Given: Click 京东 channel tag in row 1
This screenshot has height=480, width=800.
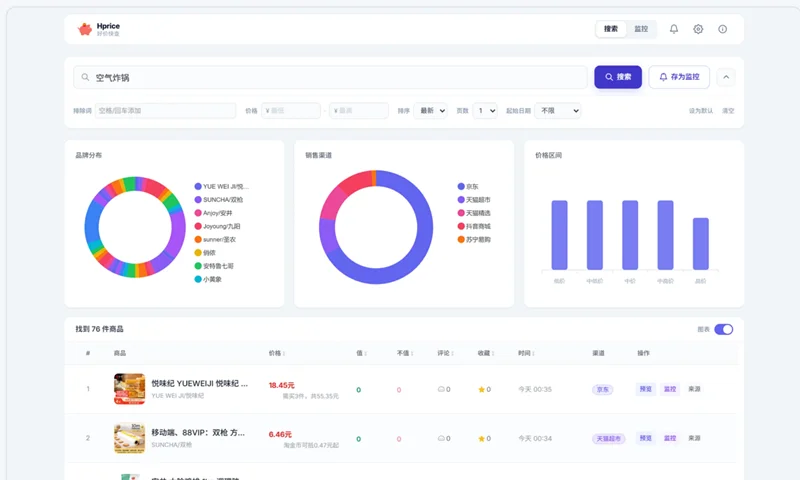Looking at the screenshot, I should click(x=603, y=389).
